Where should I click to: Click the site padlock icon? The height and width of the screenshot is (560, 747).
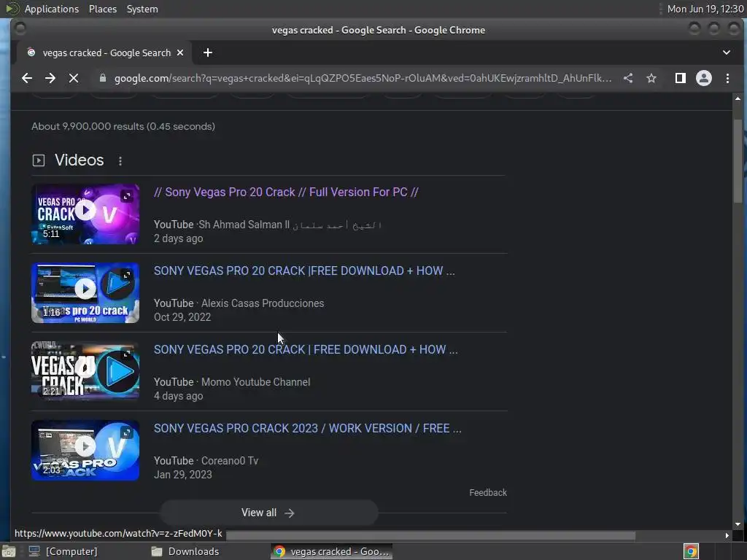click(102, 78)
